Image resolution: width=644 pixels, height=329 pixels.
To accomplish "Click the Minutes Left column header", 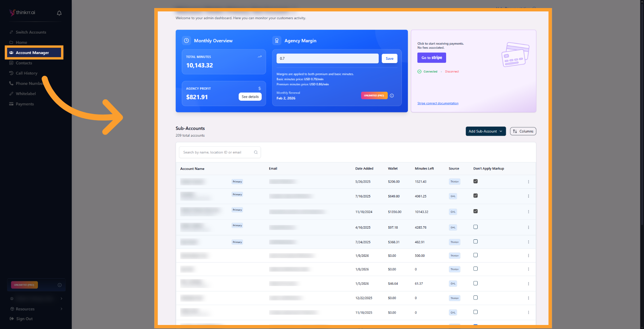I will coord(424,169).
